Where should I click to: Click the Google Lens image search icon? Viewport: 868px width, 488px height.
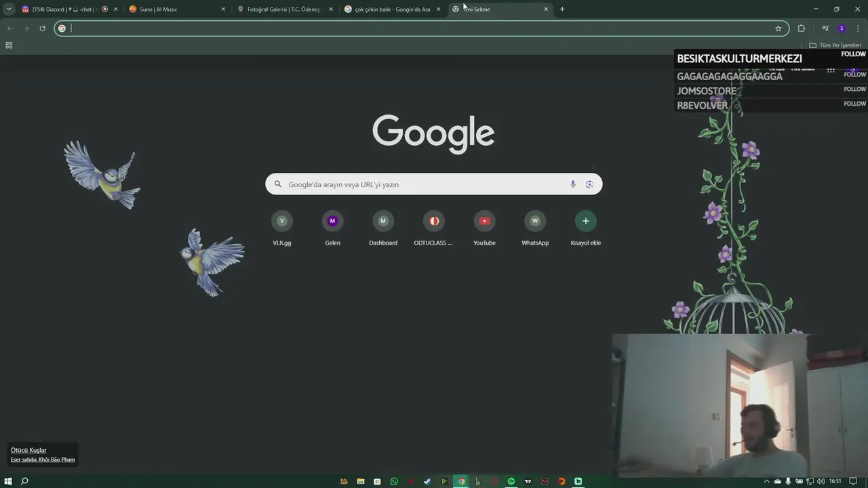[589, 184]
